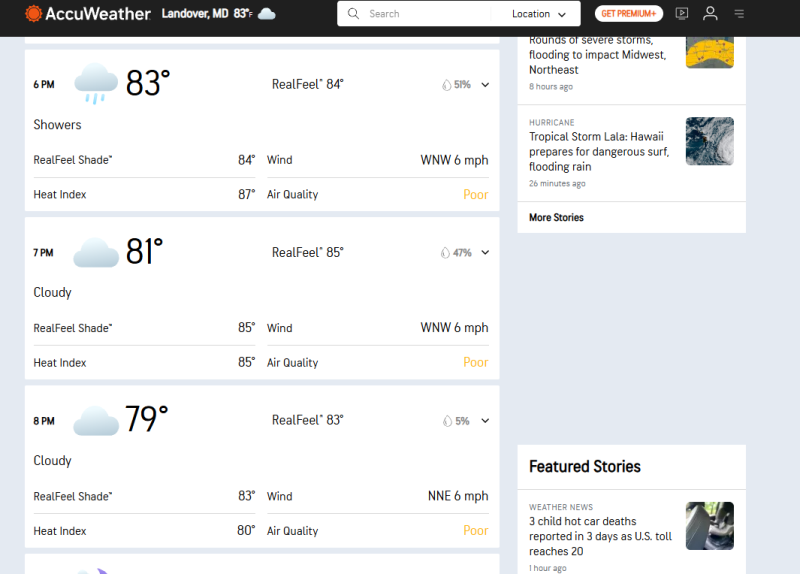Screen dimensions: 800x574
Task: Open the user account profile icon
Action: click(x=710, y=14)
